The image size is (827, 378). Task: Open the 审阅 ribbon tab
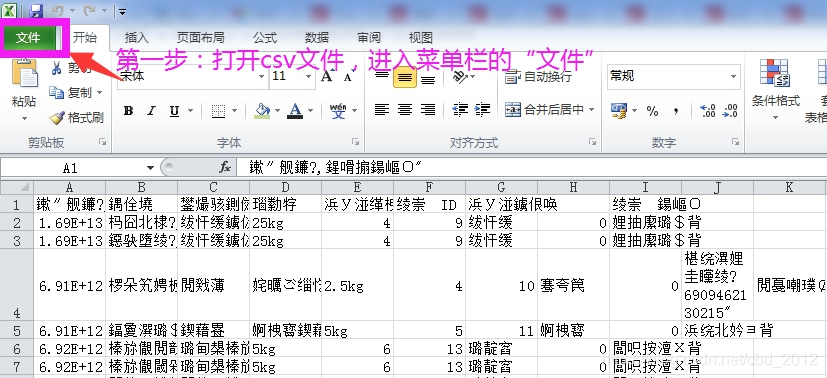pyautogui.click(x=369, y=37)
